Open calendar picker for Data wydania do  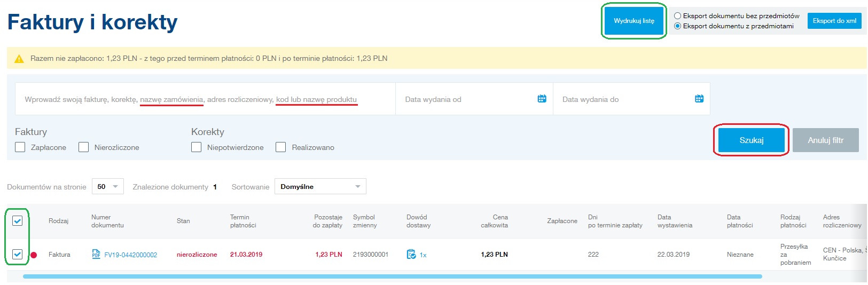(x=699, y=99)
